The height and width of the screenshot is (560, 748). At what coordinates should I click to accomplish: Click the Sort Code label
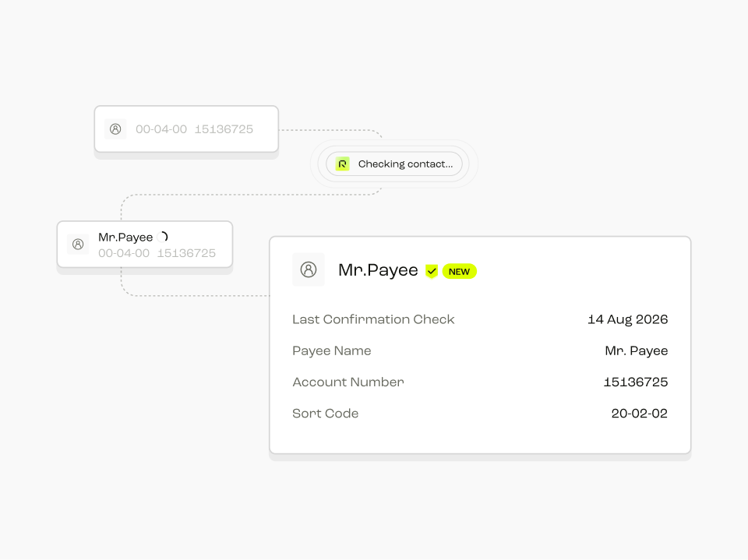(326, 414)
